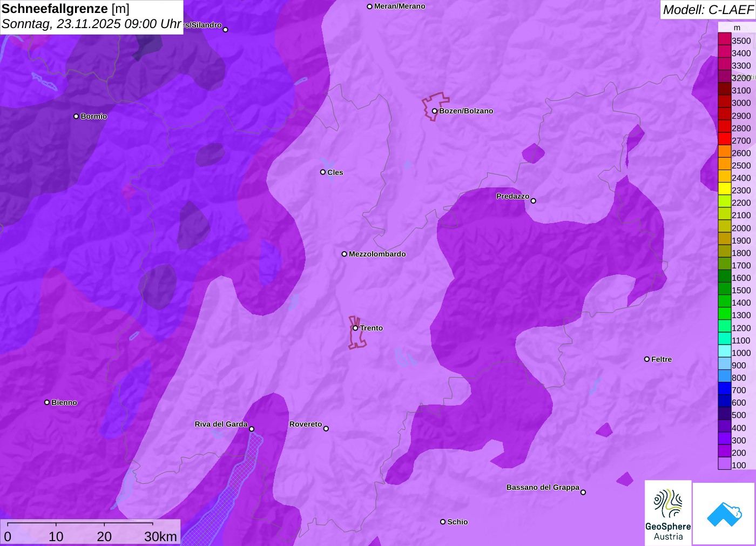Image resolution: width=756 pixels, height=546 pixels.
Task: Click the Feltre location dot
Action: pyautogui.click(x=647, y=359)
